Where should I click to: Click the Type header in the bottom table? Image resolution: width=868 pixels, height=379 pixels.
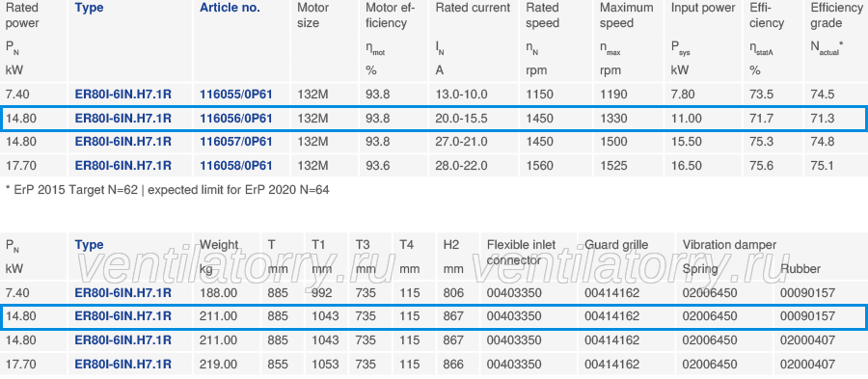pyautogui.click(x=89, y=245)
